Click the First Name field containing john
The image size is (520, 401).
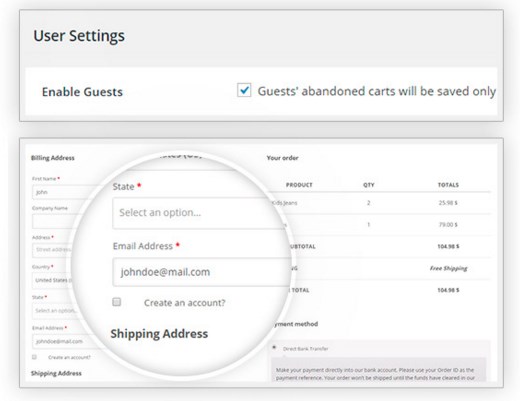click(x=62, y=192)
